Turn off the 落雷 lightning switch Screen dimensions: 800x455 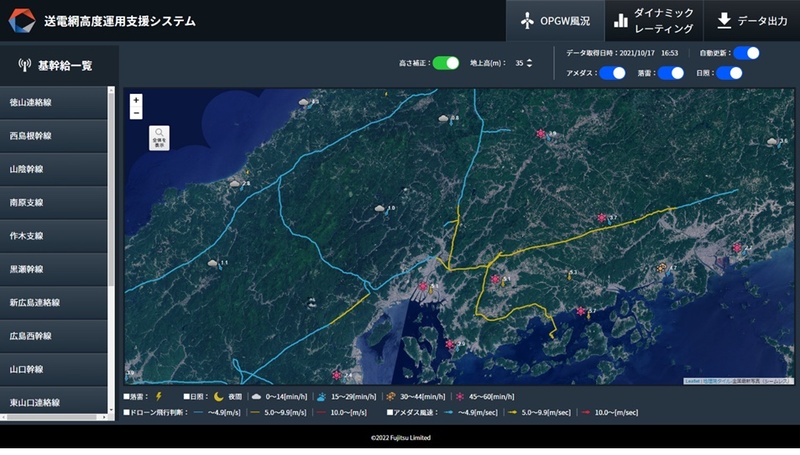pyautogui.click(x=670, y=73)
